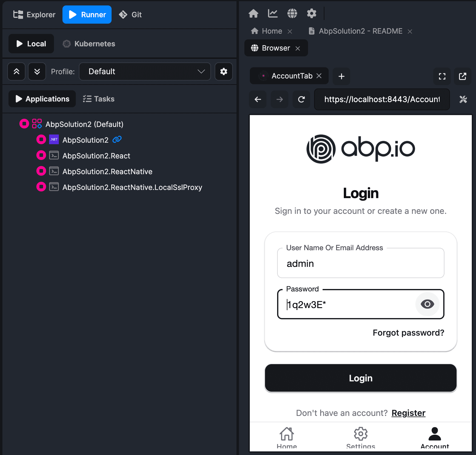Open the top toolbar settings gear
The width and height of the screenshot is (476, 455).
pos(312,13)
